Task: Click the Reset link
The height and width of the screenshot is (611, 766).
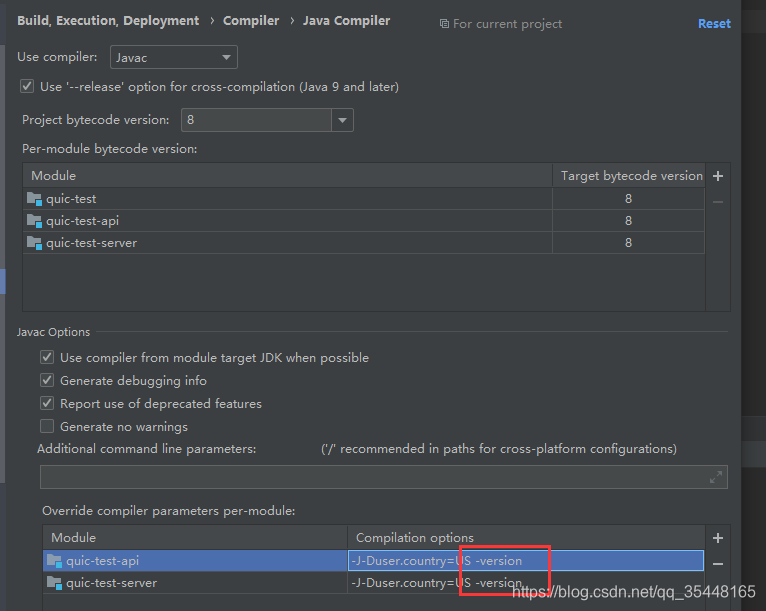Action: [714, 23]
